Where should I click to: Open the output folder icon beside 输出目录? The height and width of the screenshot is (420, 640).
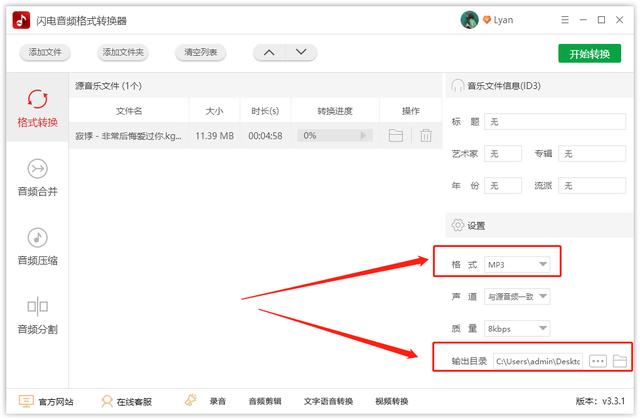tap(620, 361)
